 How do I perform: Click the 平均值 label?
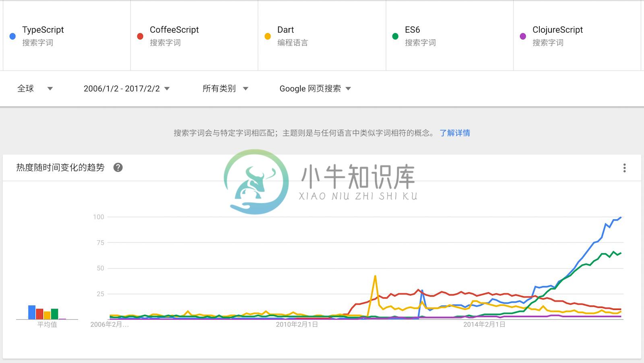[x=47, y=324]
